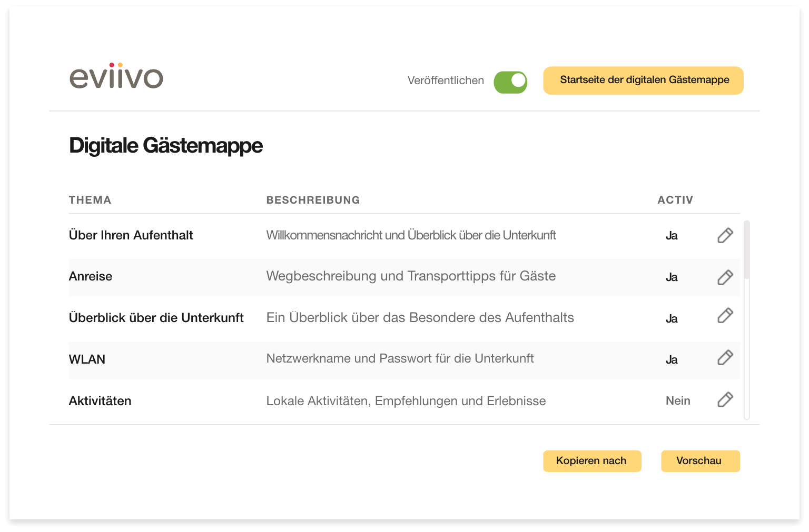Select the Aktivitäten topic name
This screenshot has height=532, width=809.
(x=100, y=401)
